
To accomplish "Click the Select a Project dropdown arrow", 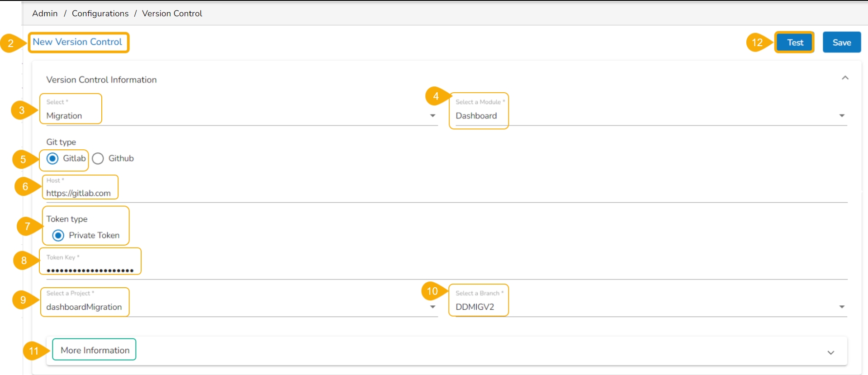I will (x=432, y=307).
